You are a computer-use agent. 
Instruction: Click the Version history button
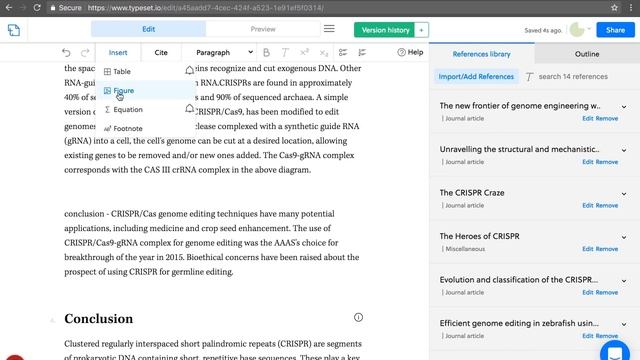tap(385, 30)
